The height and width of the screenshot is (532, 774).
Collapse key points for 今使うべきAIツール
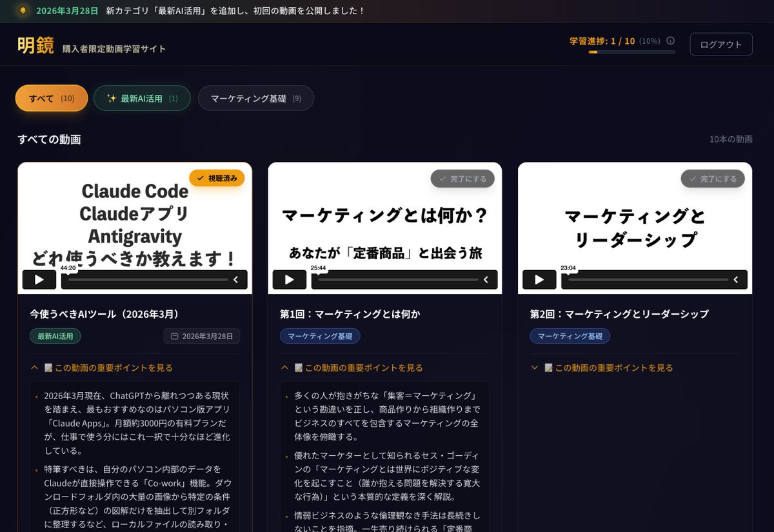click(x=102, y=368)
